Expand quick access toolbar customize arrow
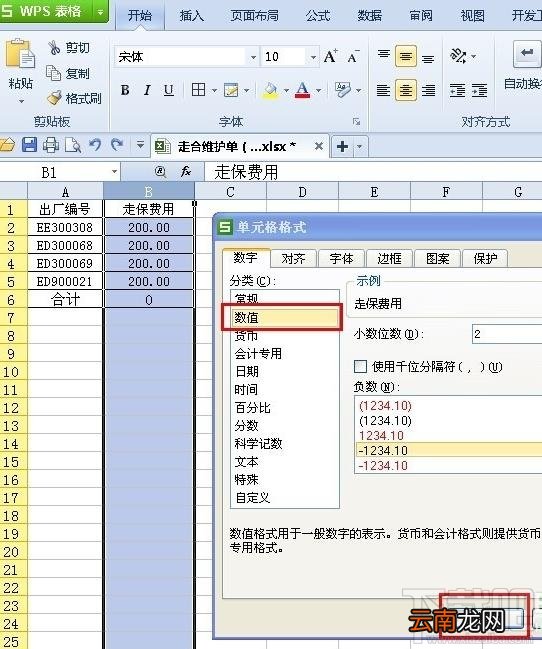This screenshot has height=649, width=542. [x=140, y=145]
